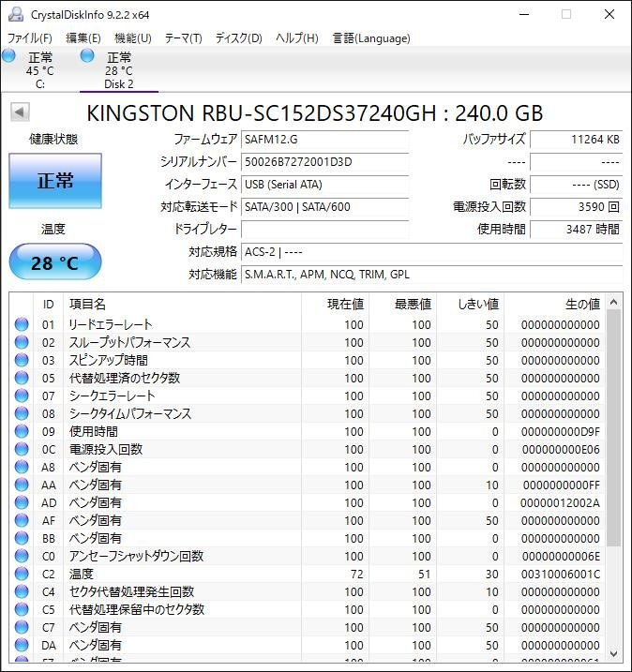The height and width of the screenshot is (672, 632).
Task: Click the scroll up arrow of SMART list
Action: click(x=613, y=302)
